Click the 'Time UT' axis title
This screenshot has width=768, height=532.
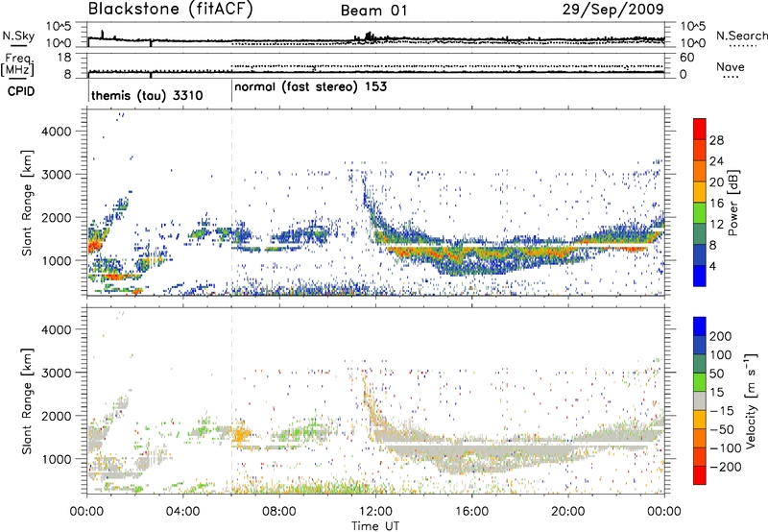pos(375,526)
